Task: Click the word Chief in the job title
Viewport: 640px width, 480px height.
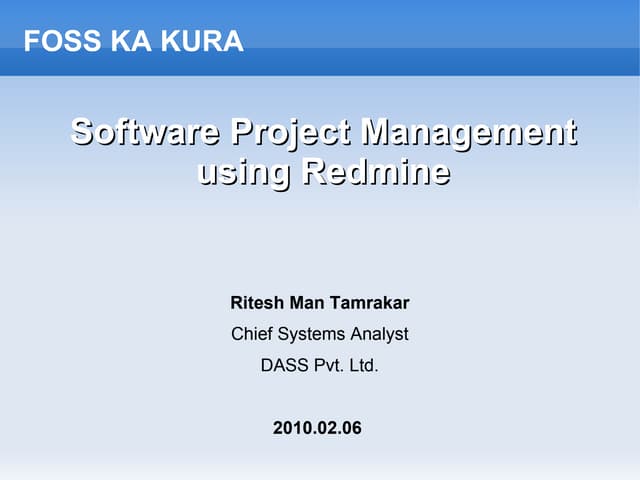Action: pos(251,334)
